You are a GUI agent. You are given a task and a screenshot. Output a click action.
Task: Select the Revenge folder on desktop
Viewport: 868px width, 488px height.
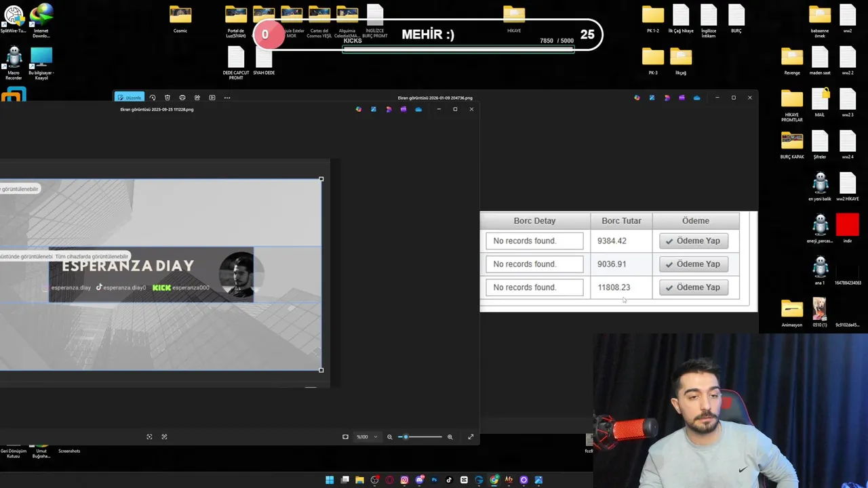(x=792, y=61)
